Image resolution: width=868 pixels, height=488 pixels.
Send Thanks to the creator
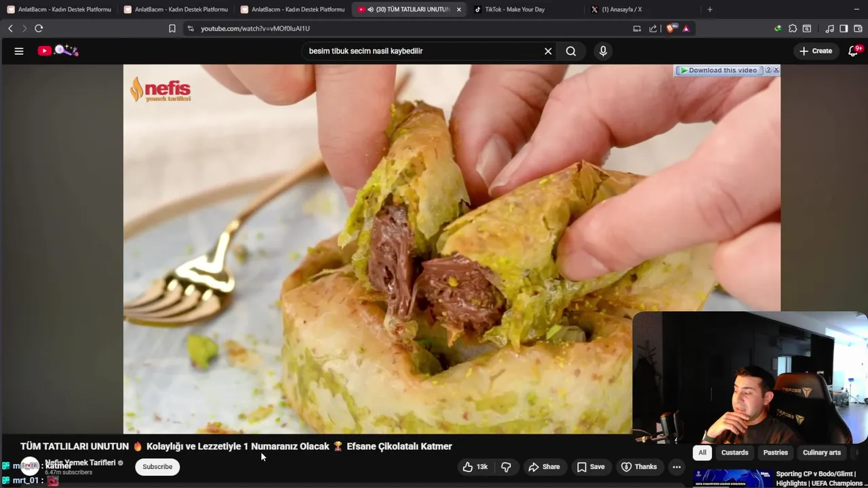tap(639, 467)
